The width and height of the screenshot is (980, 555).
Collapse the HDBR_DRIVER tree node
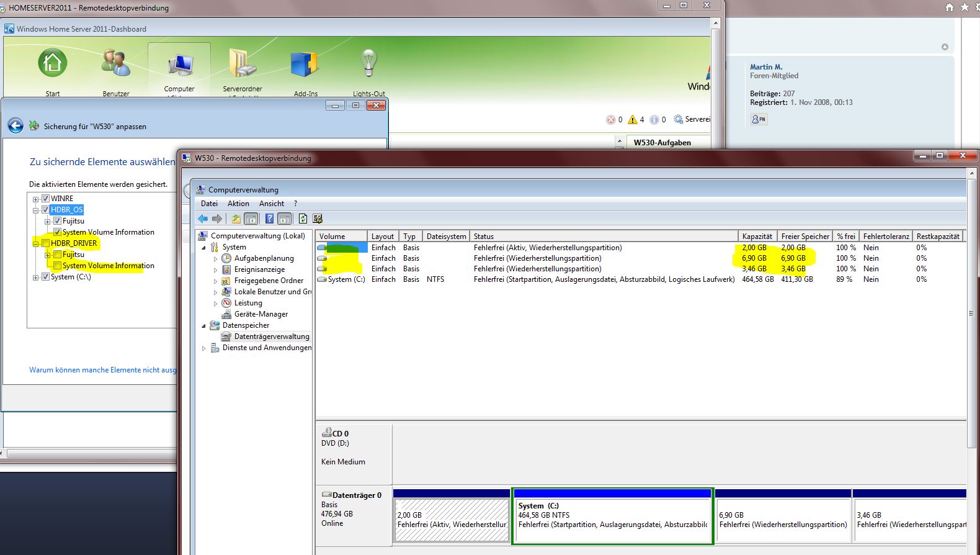[x=36, y=244]
